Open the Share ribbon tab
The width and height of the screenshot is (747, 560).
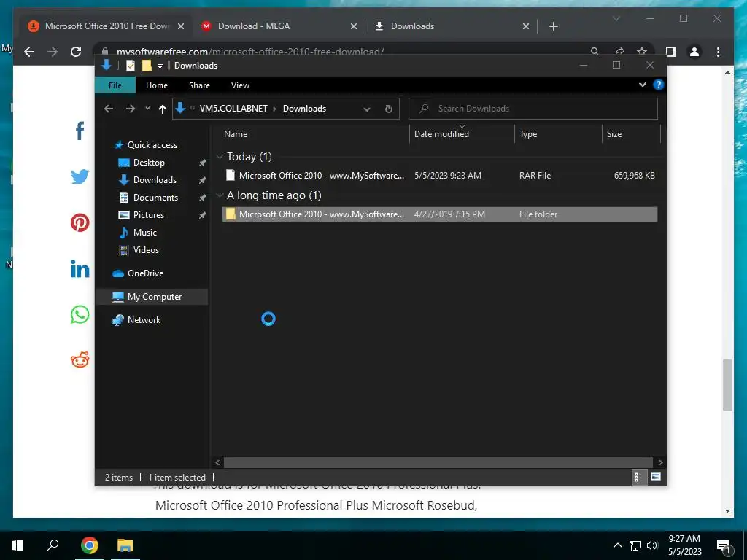[x=199, y=85]
